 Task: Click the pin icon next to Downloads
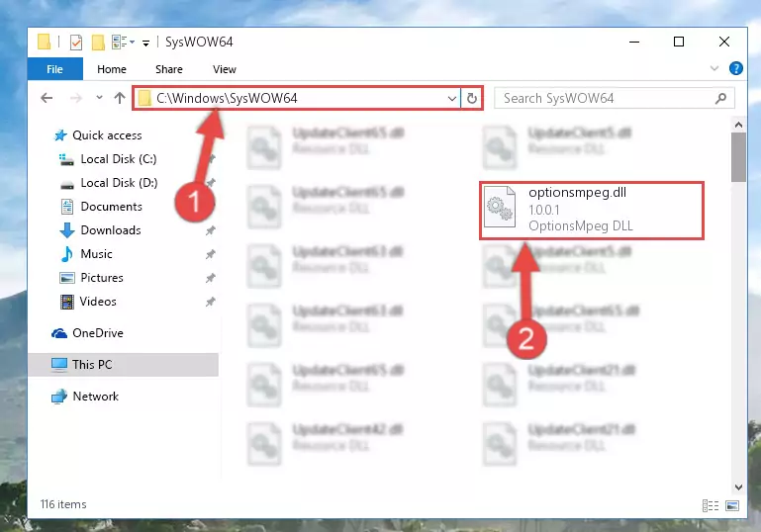(210, 230)
